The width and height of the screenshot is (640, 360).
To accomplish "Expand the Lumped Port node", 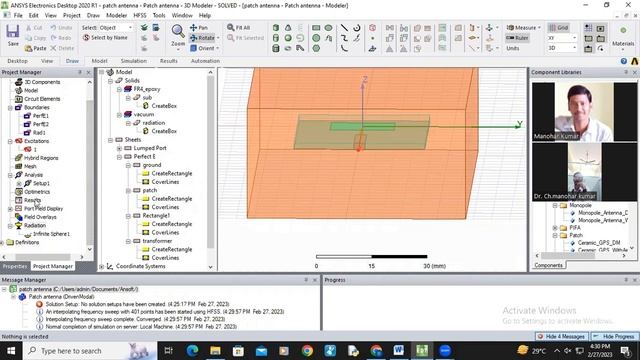I will coord(119,149).
